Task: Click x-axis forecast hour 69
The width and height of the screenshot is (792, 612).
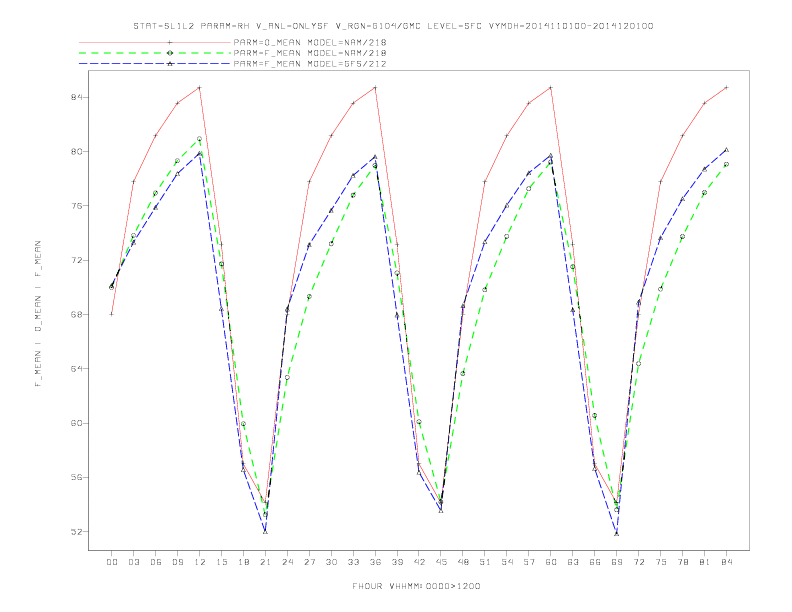Action: pos(617,562)
